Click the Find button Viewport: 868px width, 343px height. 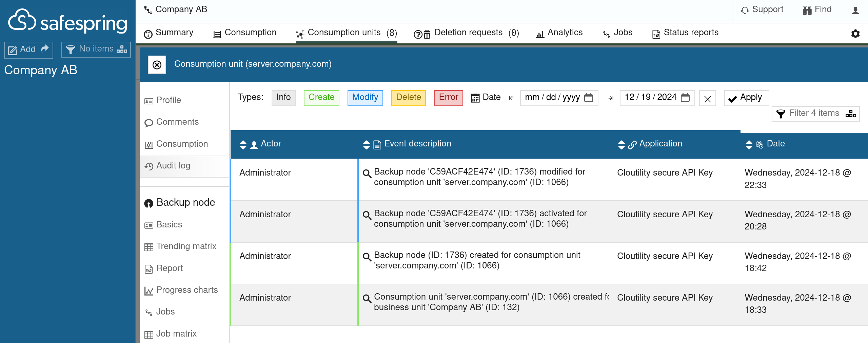[817, 10]
